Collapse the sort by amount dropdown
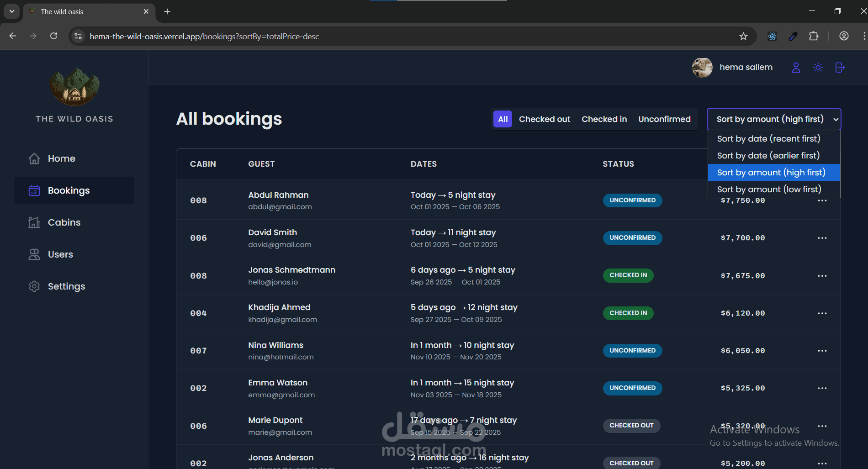The image size is (868, 469). (773, 119)
